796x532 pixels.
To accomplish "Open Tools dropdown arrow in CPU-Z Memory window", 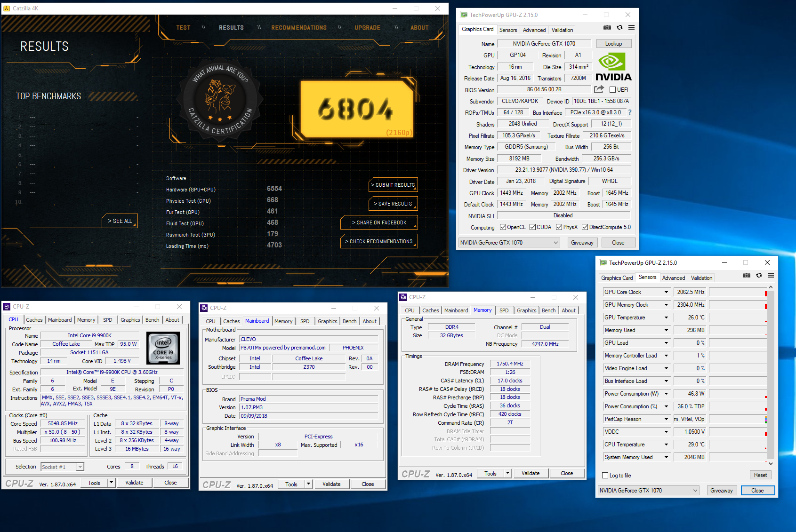I will point(507,473).
